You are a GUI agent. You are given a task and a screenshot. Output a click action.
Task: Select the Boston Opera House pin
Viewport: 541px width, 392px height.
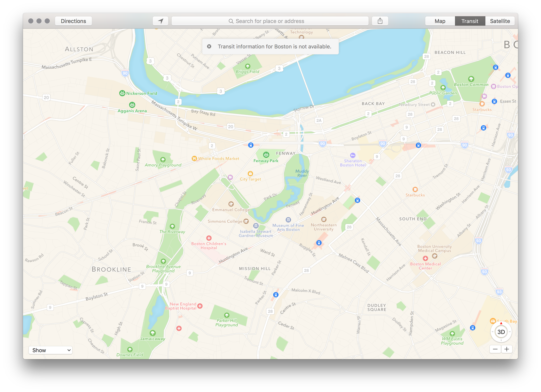coord(494,86)
